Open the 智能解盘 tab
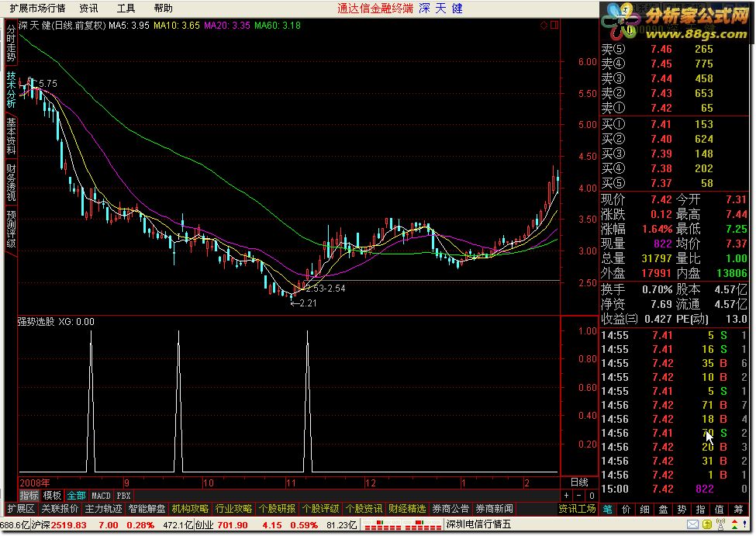The image size is (756, 536). 147,509
